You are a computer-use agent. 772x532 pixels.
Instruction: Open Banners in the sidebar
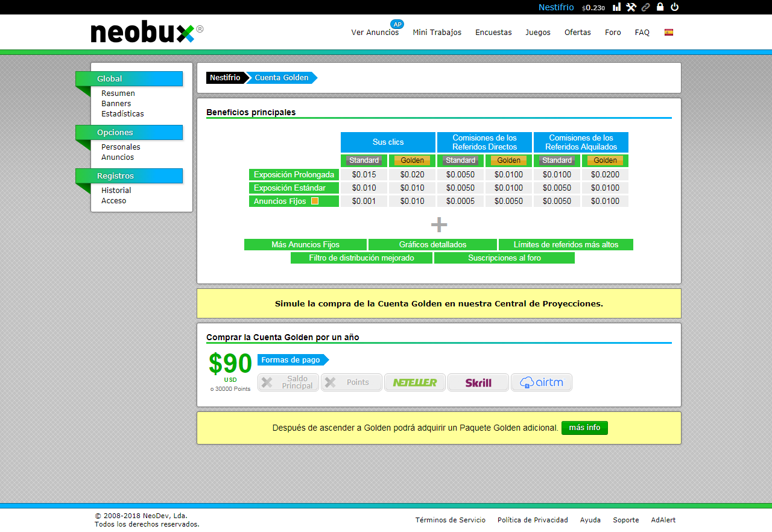pos(116,104)
